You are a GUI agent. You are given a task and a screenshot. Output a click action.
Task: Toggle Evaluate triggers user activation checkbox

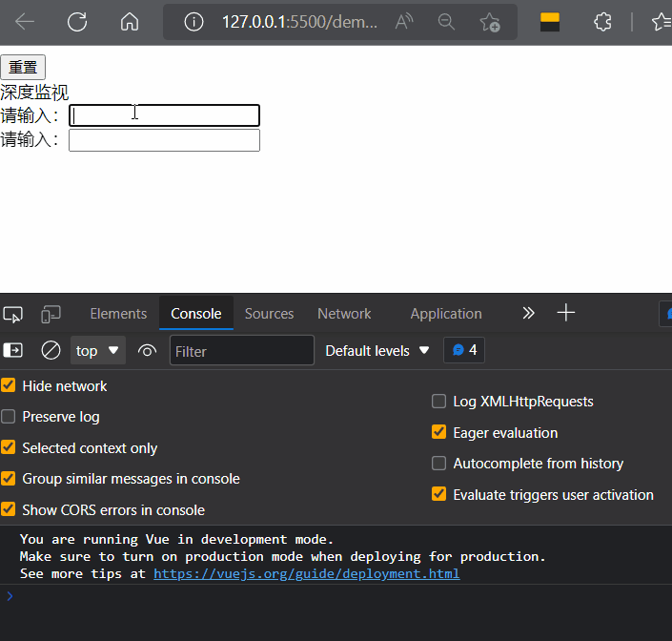[x=438, y=494]
